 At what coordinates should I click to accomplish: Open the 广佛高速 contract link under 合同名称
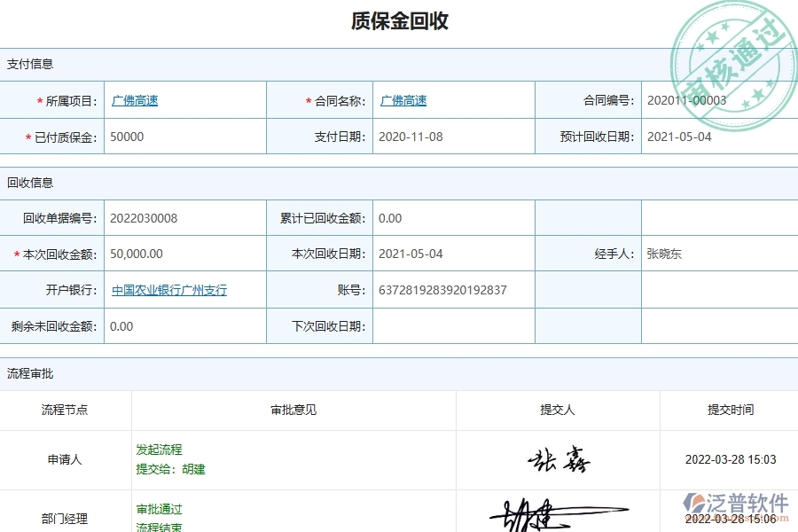pyautogui.click(x=403, y=100)
